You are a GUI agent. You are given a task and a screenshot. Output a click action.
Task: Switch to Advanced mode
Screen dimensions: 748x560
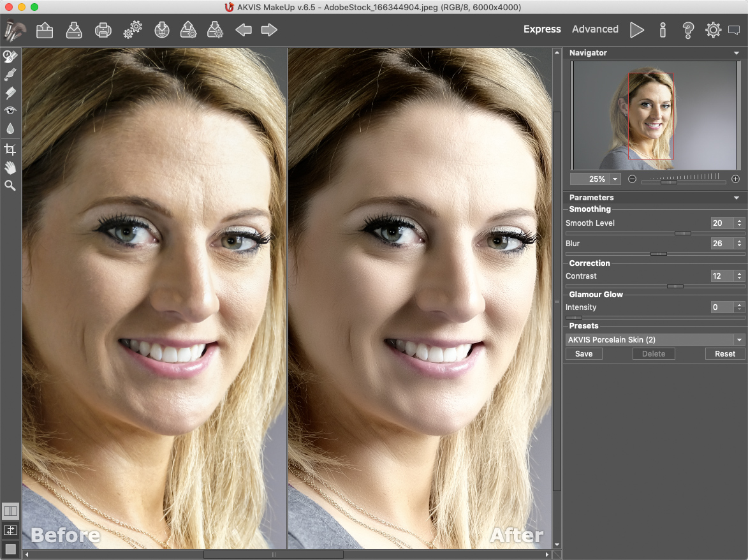click(x=595, y=29)
